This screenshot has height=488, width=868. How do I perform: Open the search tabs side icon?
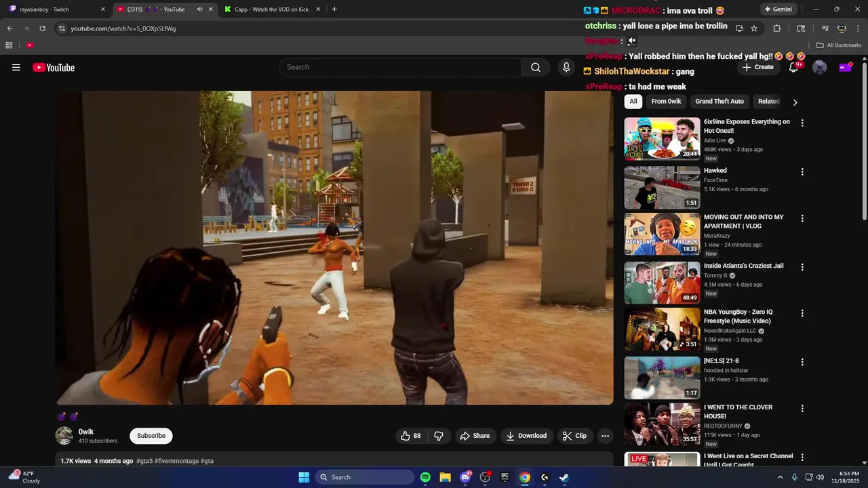801,28
